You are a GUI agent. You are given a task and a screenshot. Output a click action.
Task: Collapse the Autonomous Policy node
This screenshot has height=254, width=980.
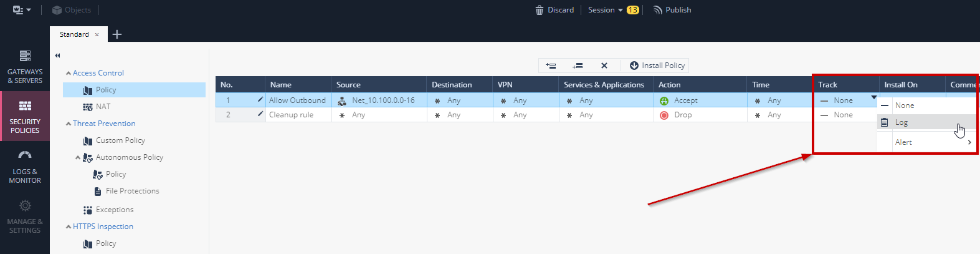coord(78,158)
